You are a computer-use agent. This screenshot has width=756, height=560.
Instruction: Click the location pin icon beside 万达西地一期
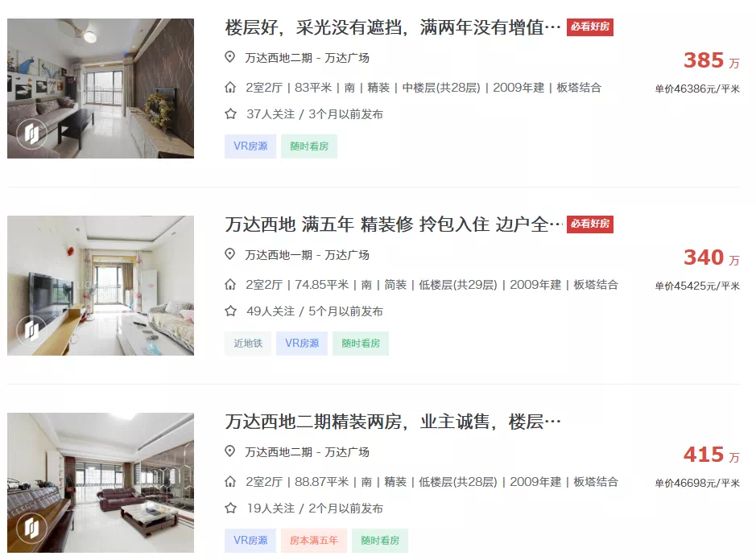tap(230, 254)
